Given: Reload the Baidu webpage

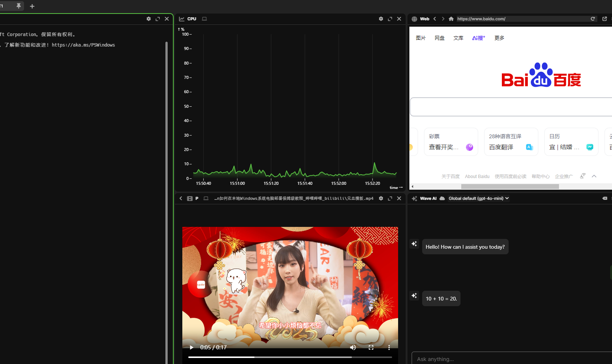Looking at the screenshot, I should coord(593,18).
